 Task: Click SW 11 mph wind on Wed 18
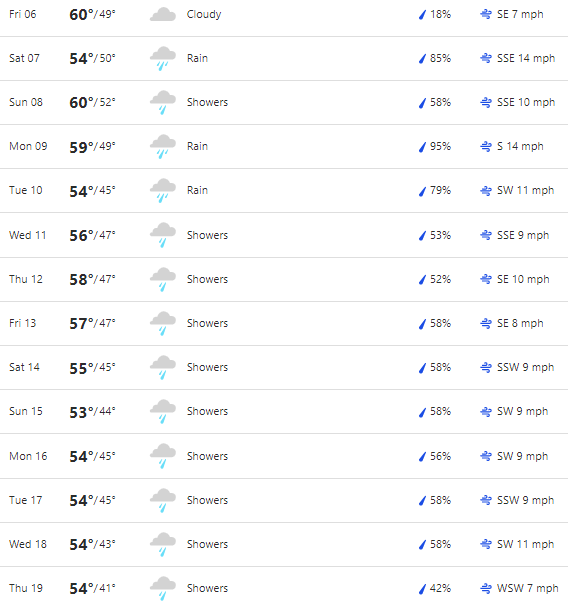pos(525,544)
